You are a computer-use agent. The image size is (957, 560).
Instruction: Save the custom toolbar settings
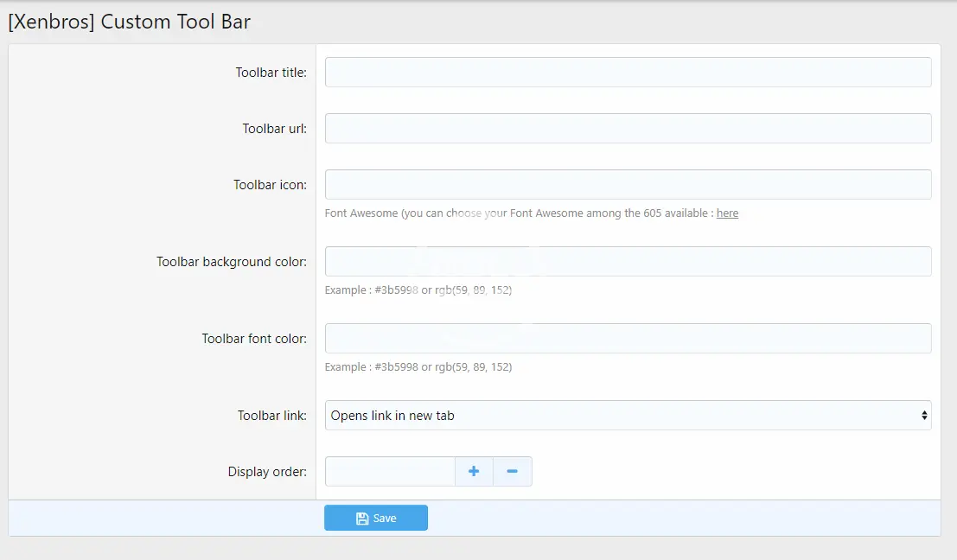pyautogui.click(x=376, y=518)
